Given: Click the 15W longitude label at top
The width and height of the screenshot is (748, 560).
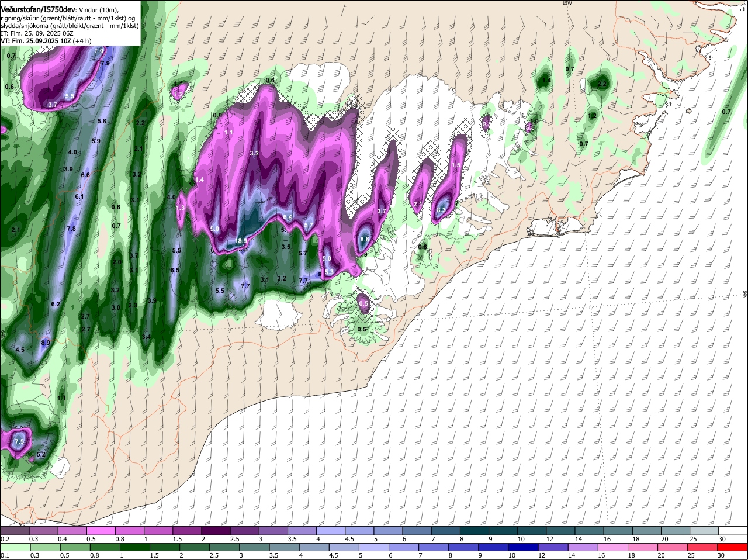Looking at the screenshot, I should 566,4.
